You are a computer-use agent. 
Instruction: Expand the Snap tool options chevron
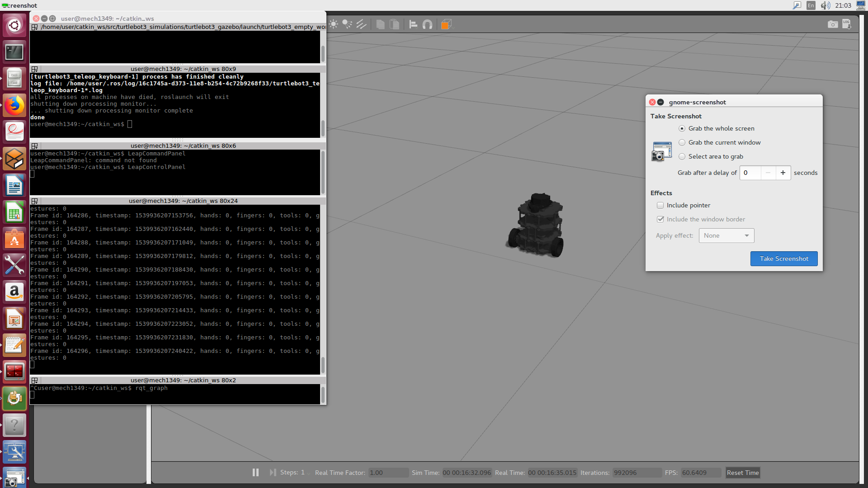(416, 28)
